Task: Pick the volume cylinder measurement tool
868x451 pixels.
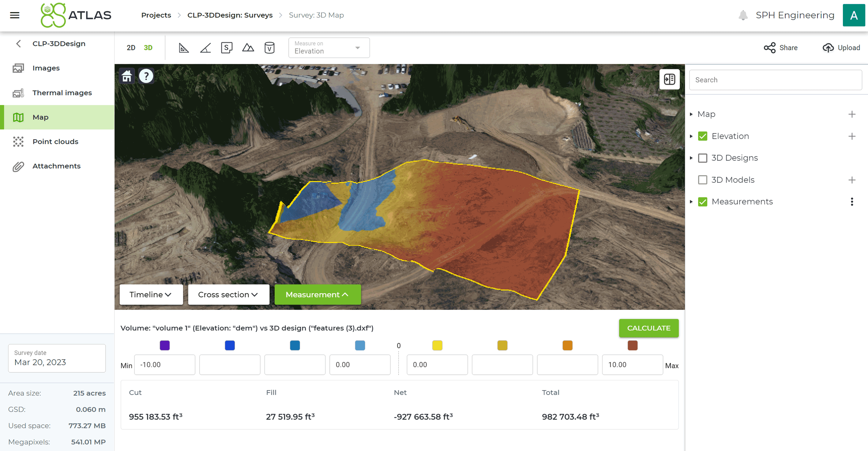Action: (269, 48)
